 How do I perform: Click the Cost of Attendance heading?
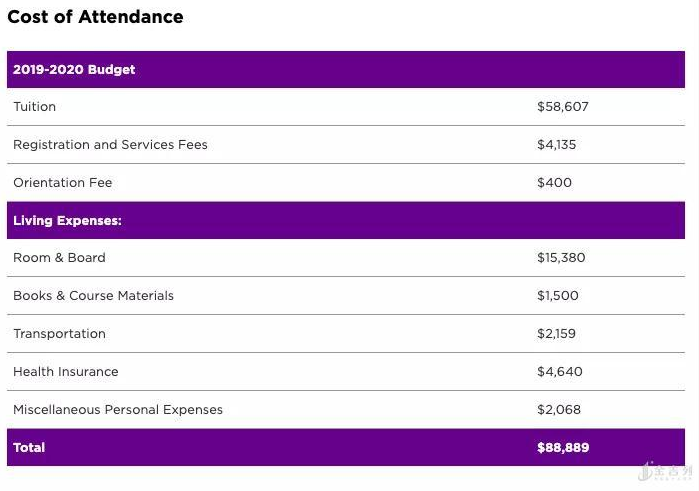pyautogui.click(x=95, y=17)
